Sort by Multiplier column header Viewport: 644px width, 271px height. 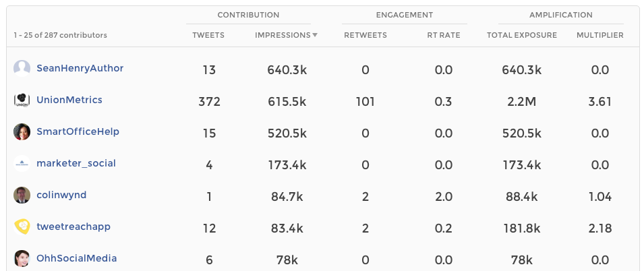point(599,35)
